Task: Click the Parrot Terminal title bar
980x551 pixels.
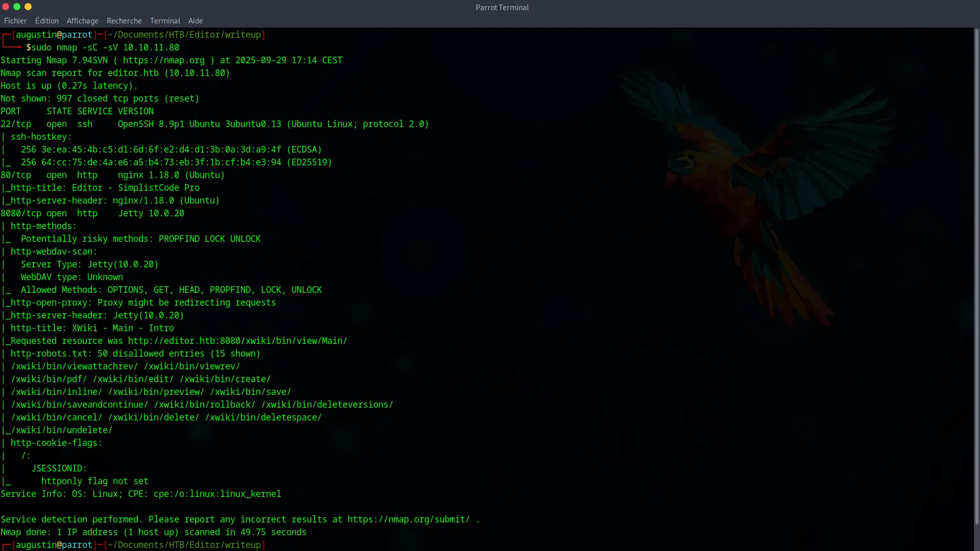Action: (502, 7)
